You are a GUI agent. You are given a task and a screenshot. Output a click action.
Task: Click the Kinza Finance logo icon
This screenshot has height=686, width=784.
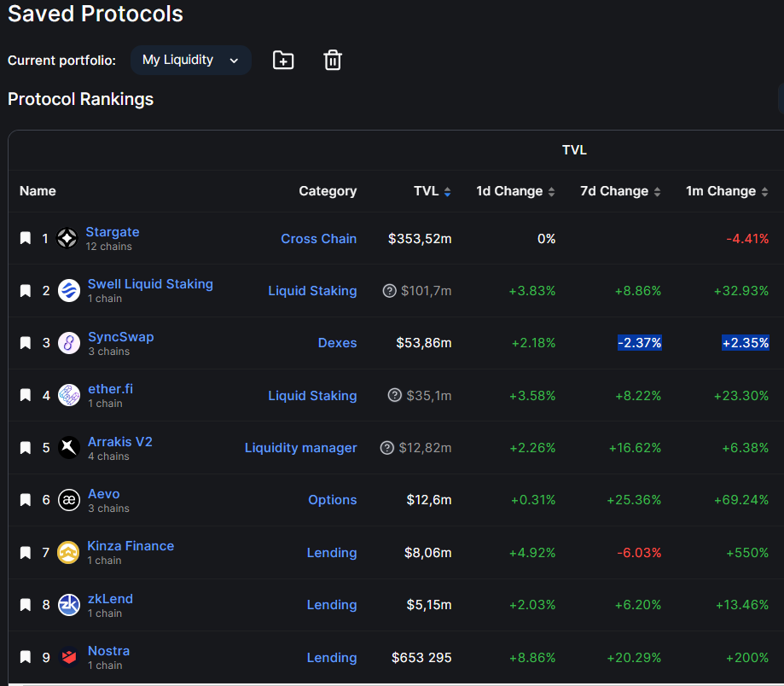pyautogui.click(x=68, y=553)
